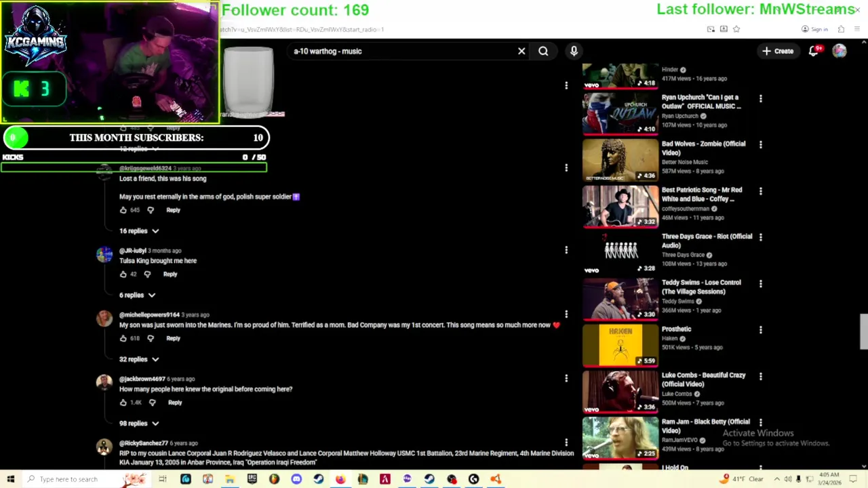Image resolution: width=868 pixels, height=488 pixels.
Task: Open @jackbrown4697 username link
Action: coord(142,379)
